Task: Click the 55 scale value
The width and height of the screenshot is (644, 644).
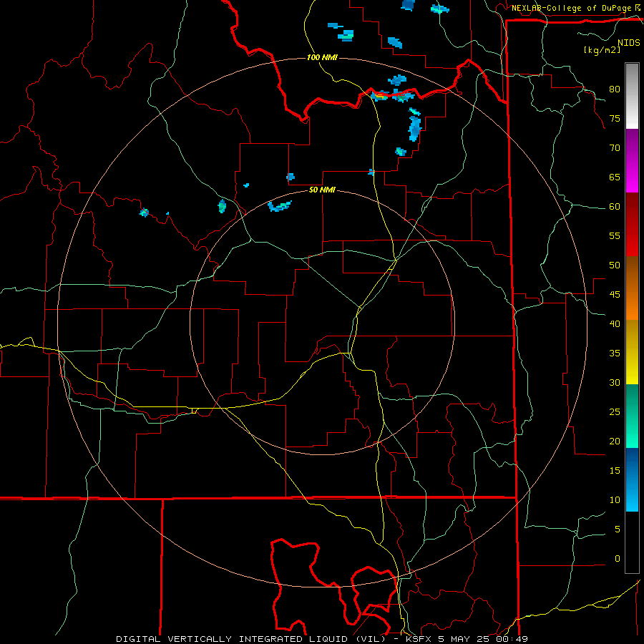Action: tap(615, 235)
